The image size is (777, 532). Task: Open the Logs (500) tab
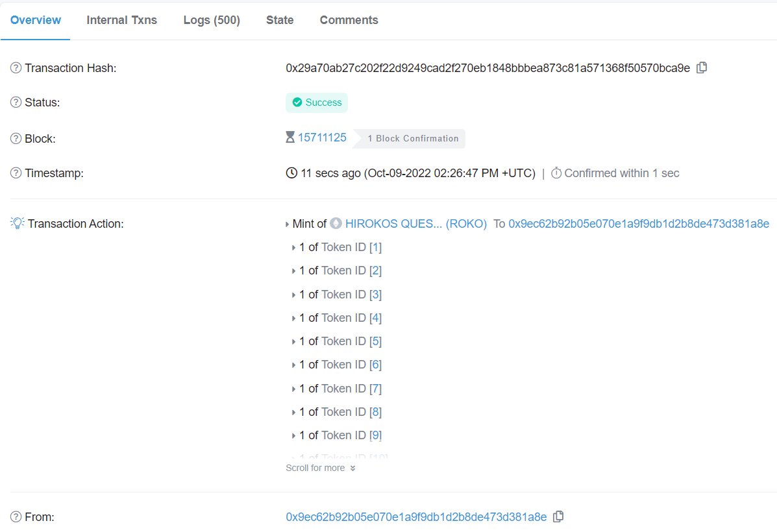pyautogui.click(x=212, y=20)
